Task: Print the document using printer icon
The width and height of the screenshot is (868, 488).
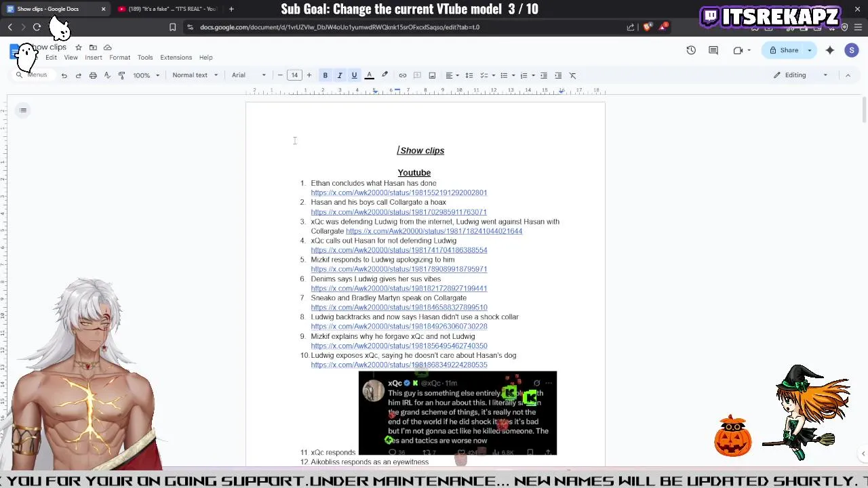Action: tap(93, 75)
